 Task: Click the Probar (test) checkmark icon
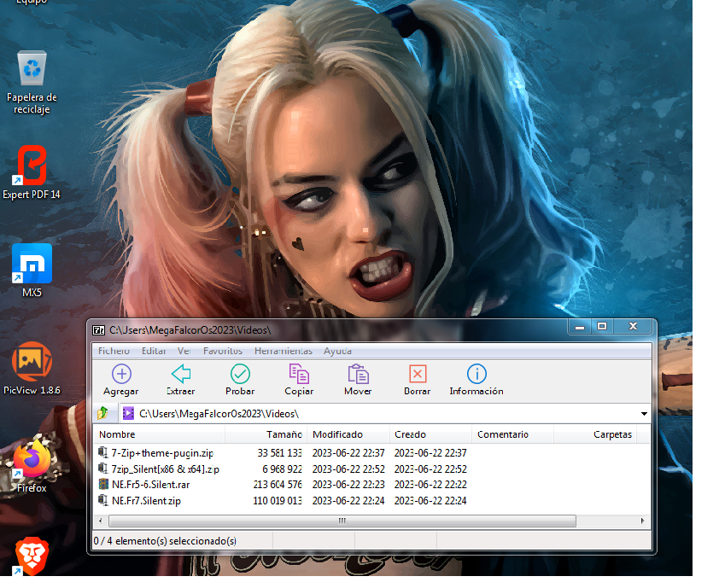240,374
